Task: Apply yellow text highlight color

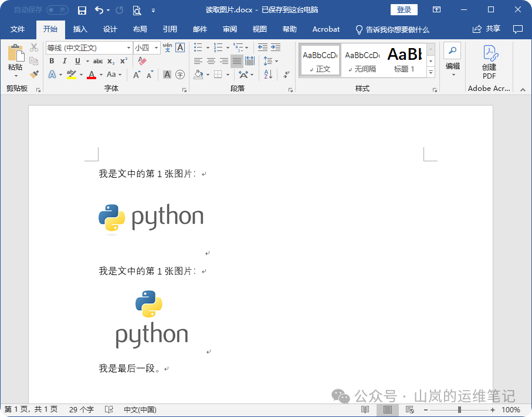Action: pyautogui.click(x=71, y=74)
